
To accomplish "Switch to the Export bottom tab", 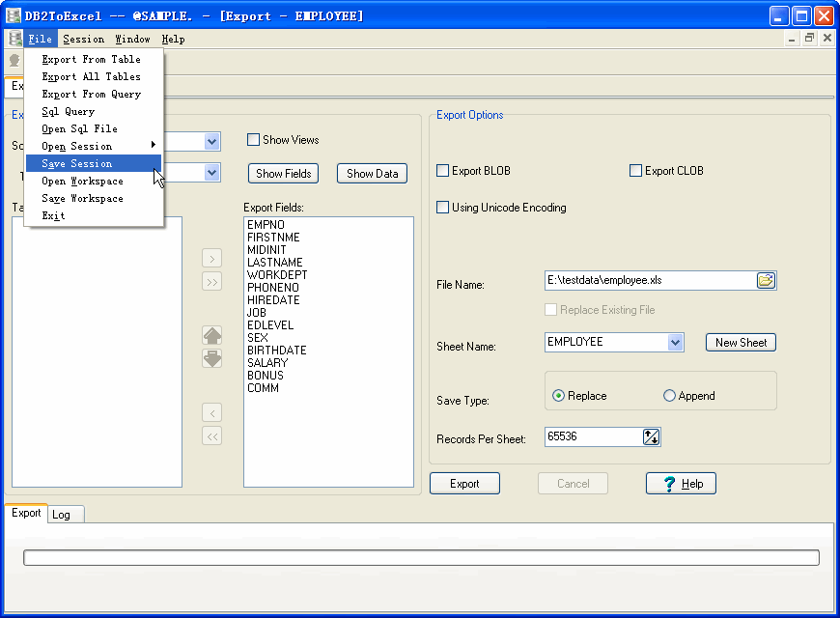I will (26, 513).
